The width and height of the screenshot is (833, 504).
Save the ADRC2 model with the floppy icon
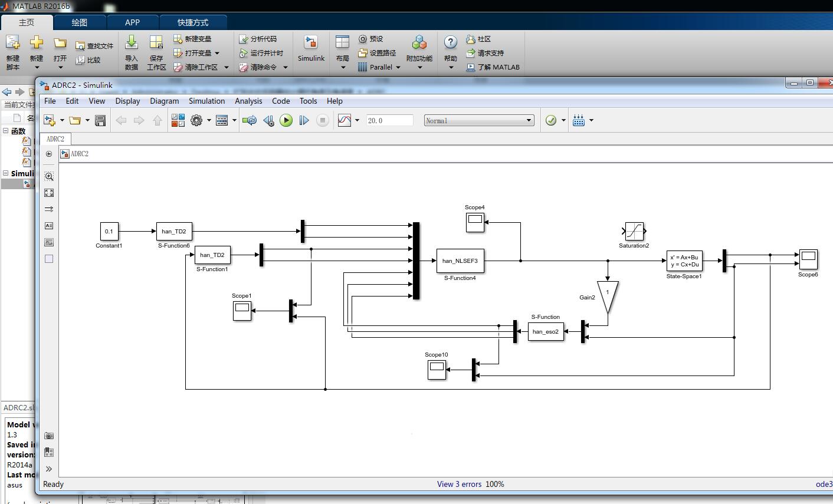tap(100, 120)
